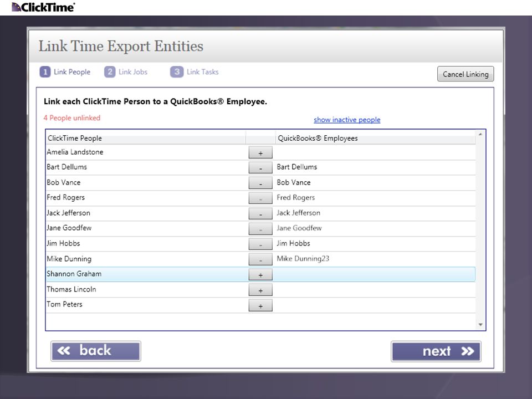The image size is (532, 399).
Task: Select the Amelia Landstone row name
Action: pyautogui.click(x=75, y=152)
